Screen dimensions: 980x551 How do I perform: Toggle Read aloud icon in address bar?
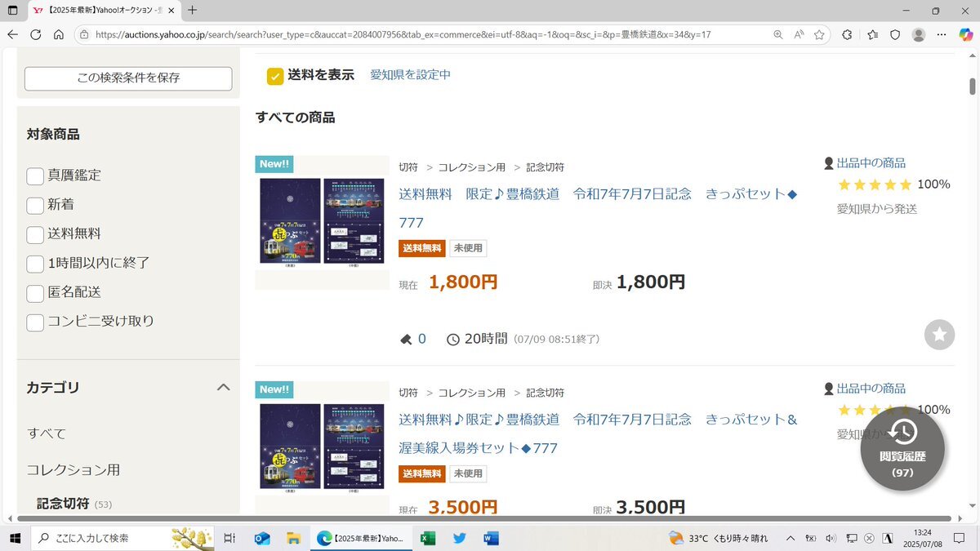coord(799,34)
